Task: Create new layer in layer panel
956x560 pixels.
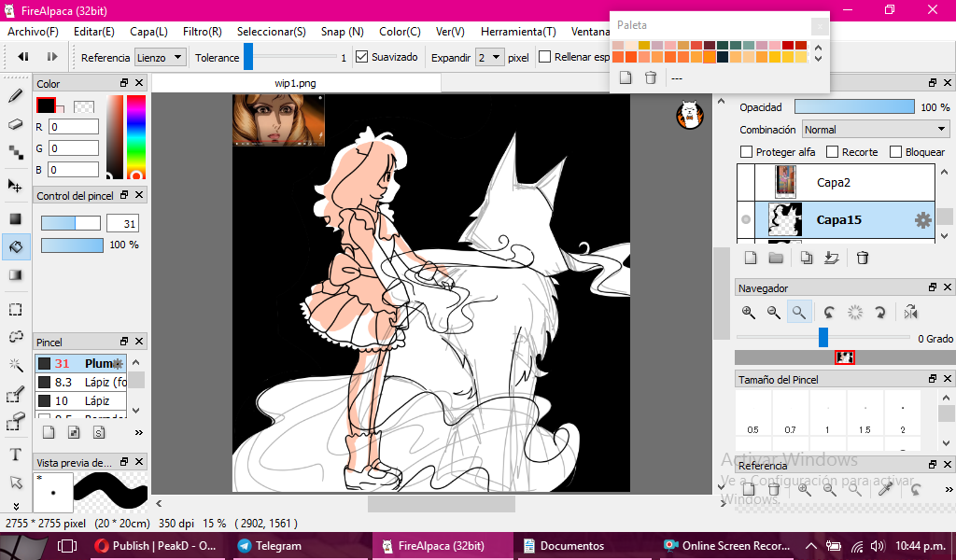Action: coord(751,258)
